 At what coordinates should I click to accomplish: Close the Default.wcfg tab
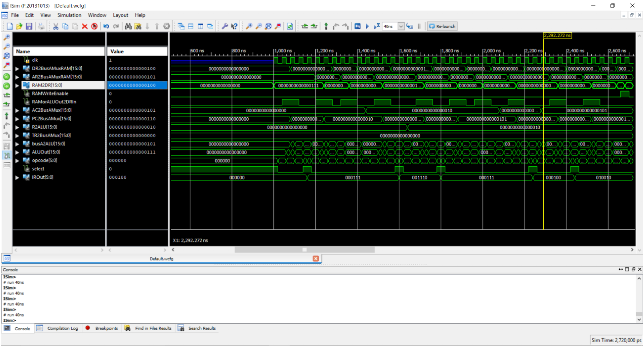point(316,259)
